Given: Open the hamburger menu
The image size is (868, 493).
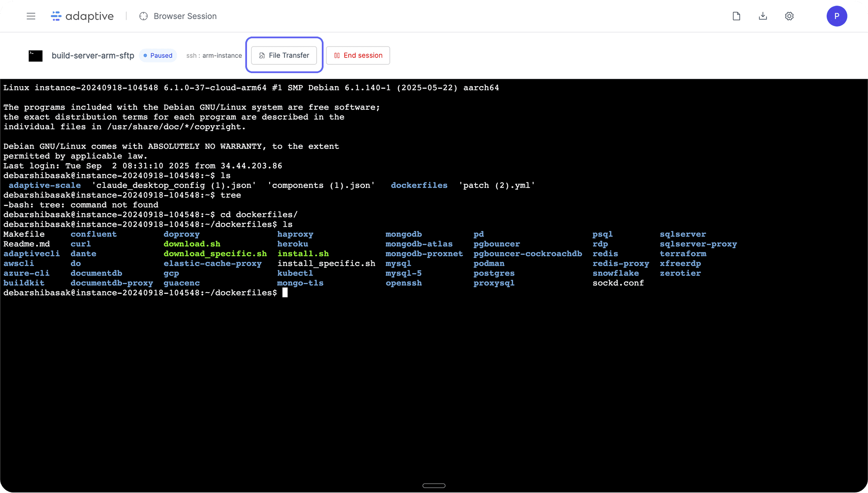Looking at the screenshot, I should tap(31, 16).
